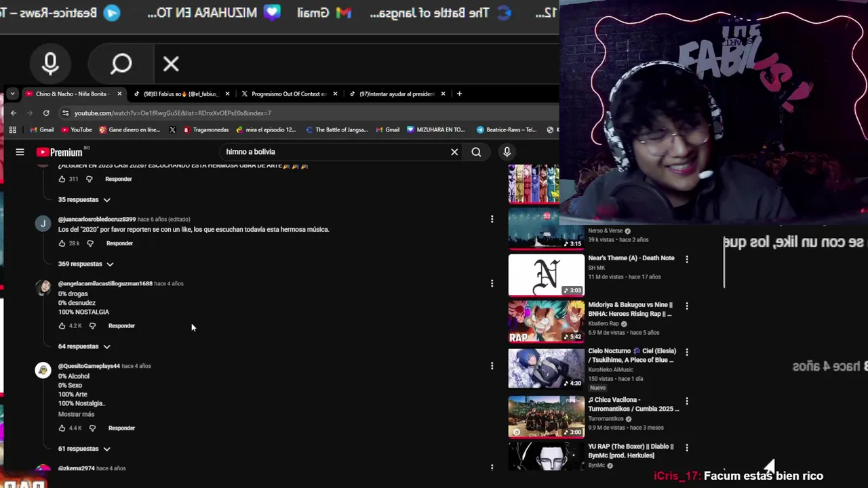Dislike the angelacamilacastilloguzman1688 comment

92,326
